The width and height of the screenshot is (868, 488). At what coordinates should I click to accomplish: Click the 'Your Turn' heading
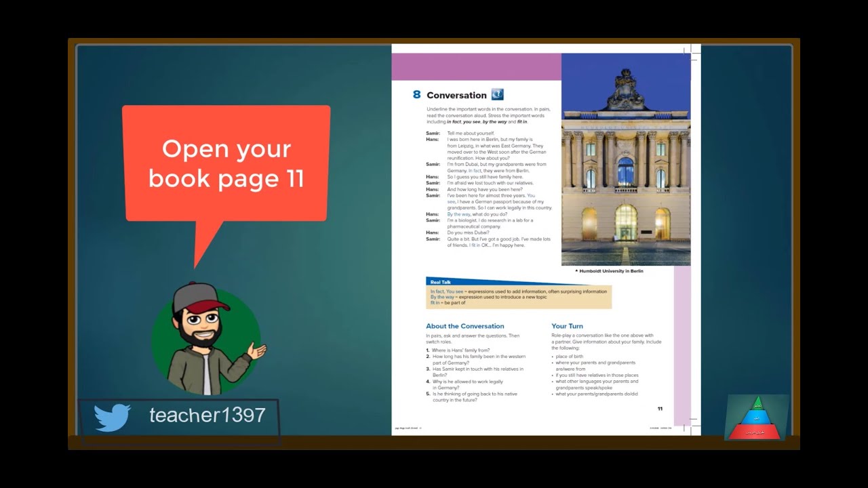point(568,326)
